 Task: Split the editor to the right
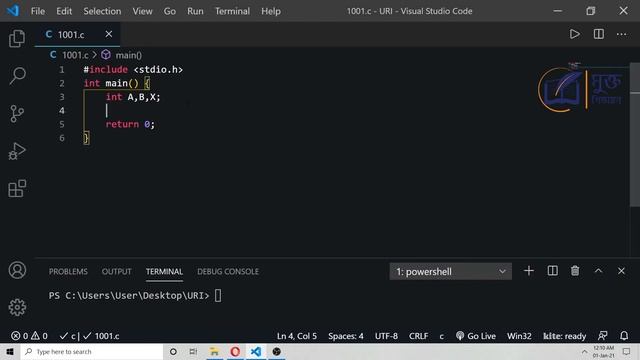[x=599, y=34]
